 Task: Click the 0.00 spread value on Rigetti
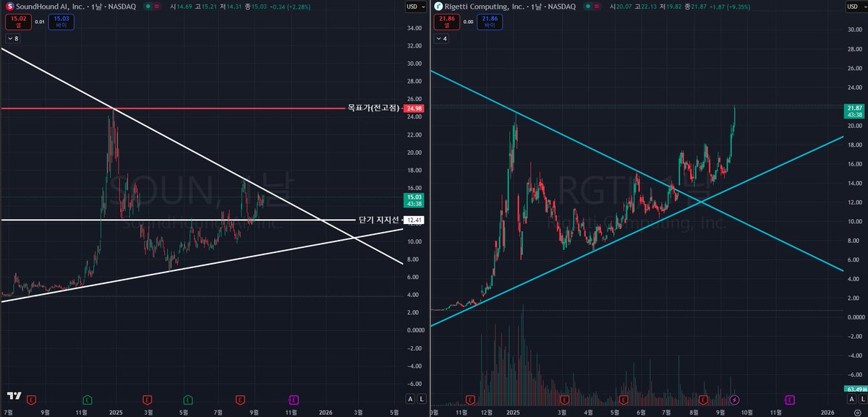tap(468, 22)
